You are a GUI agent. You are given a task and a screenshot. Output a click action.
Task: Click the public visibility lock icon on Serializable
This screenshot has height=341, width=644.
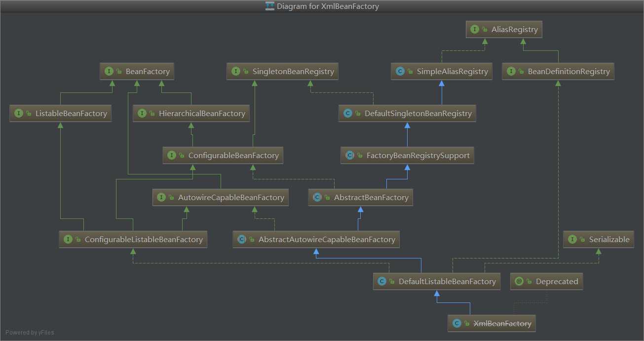pyautogui.click(x=583, y=240)
